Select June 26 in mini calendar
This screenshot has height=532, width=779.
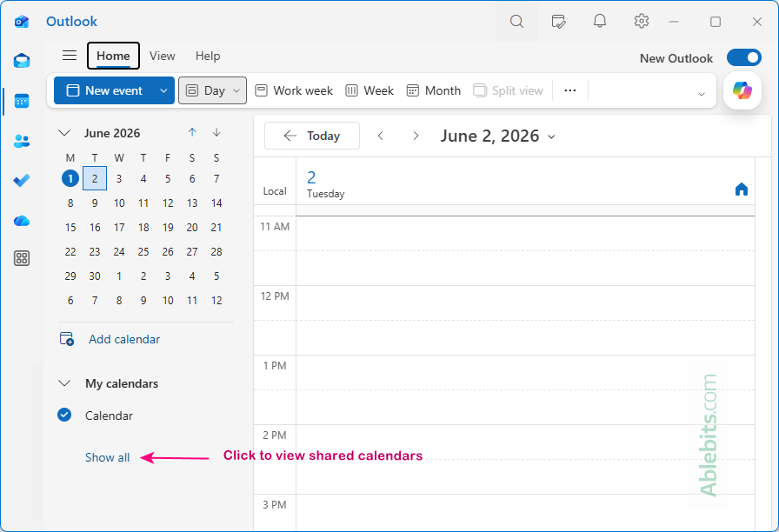point(168,252)
